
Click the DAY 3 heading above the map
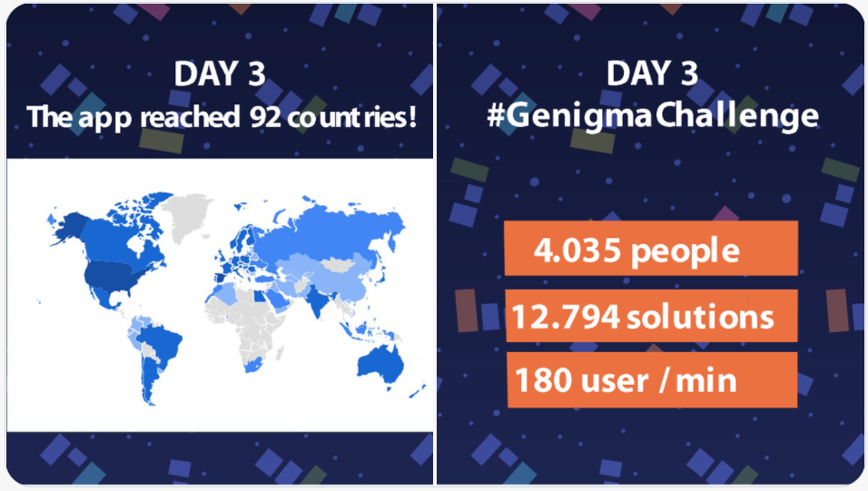tap(220, 74)
